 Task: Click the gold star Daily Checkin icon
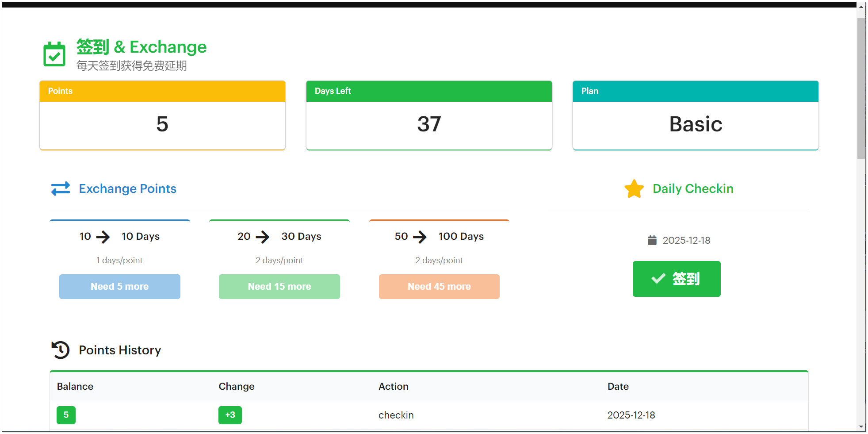pyautogui.click(x=634, y=189)
